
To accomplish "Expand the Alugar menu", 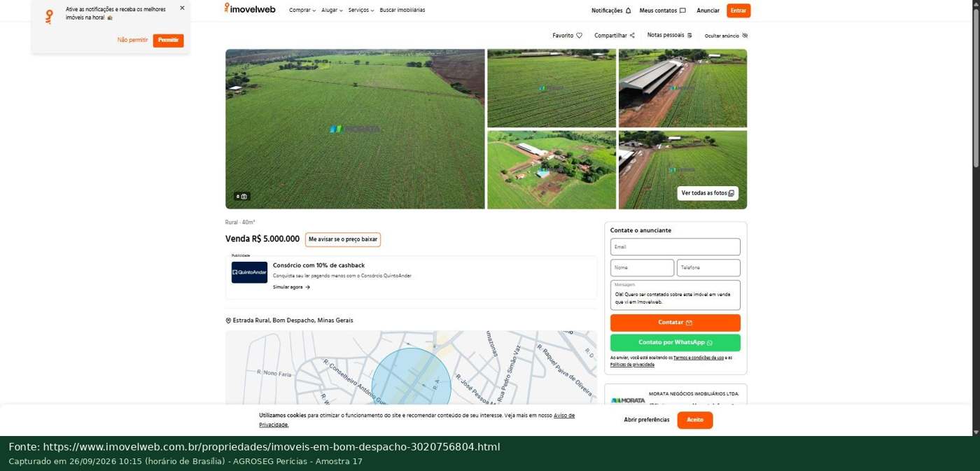I will (x=332, y=10).
